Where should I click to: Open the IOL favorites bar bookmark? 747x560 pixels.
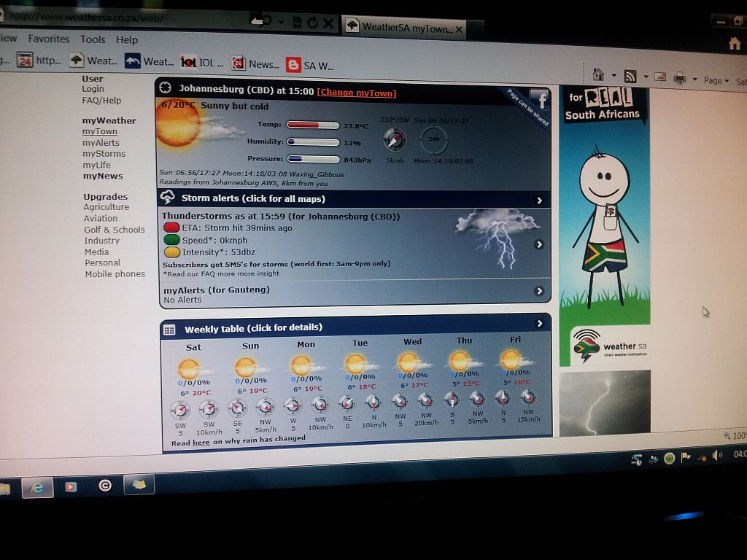(202, 63)
